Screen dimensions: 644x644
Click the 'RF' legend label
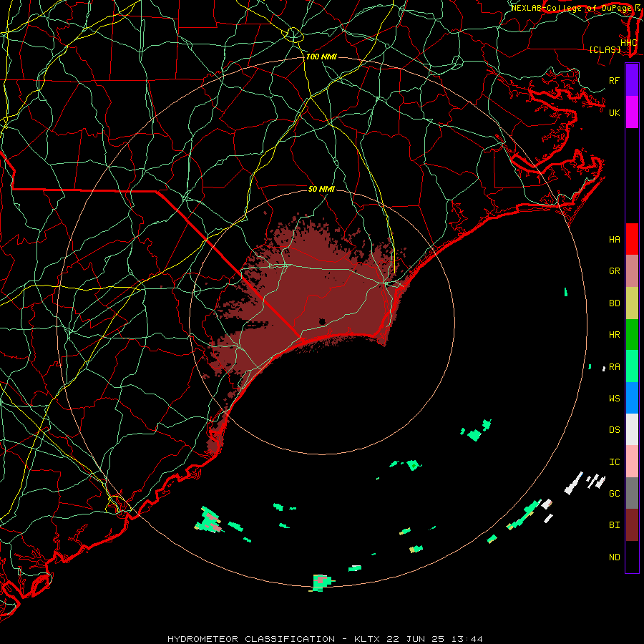pyautogui.click(x=614, y=80)
